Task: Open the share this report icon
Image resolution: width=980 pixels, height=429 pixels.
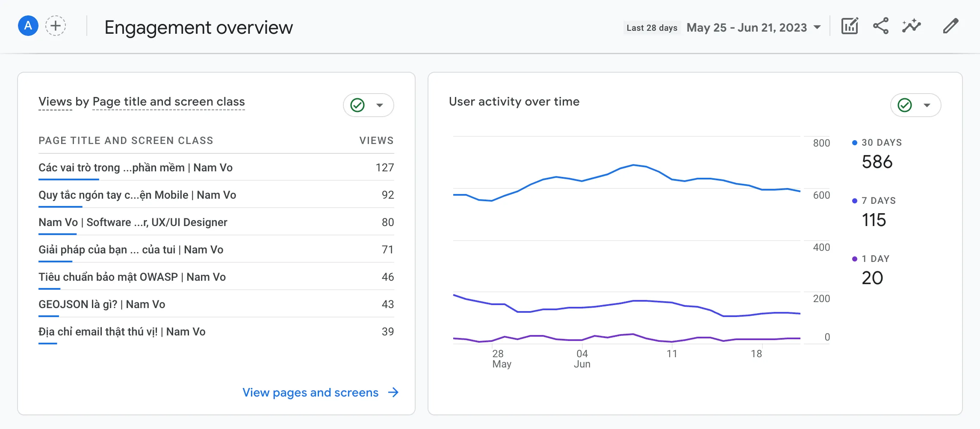Action: 880,26
